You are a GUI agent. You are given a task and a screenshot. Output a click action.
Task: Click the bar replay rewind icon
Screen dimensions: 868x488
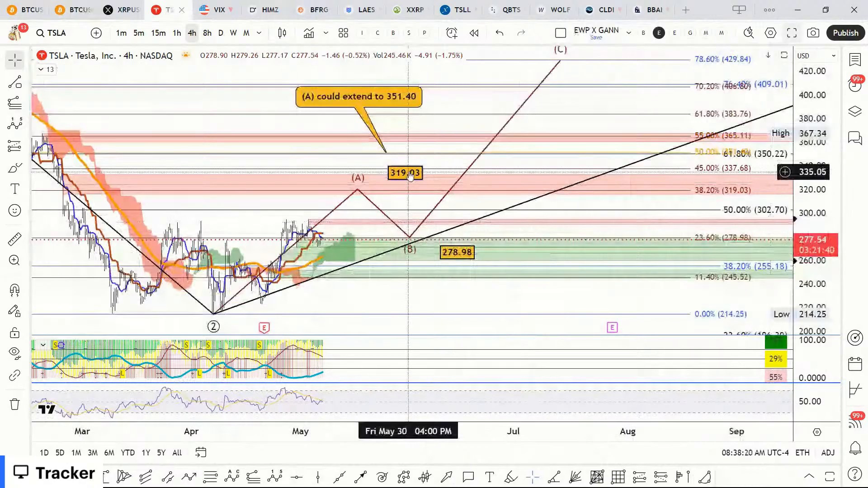[474, 33]
